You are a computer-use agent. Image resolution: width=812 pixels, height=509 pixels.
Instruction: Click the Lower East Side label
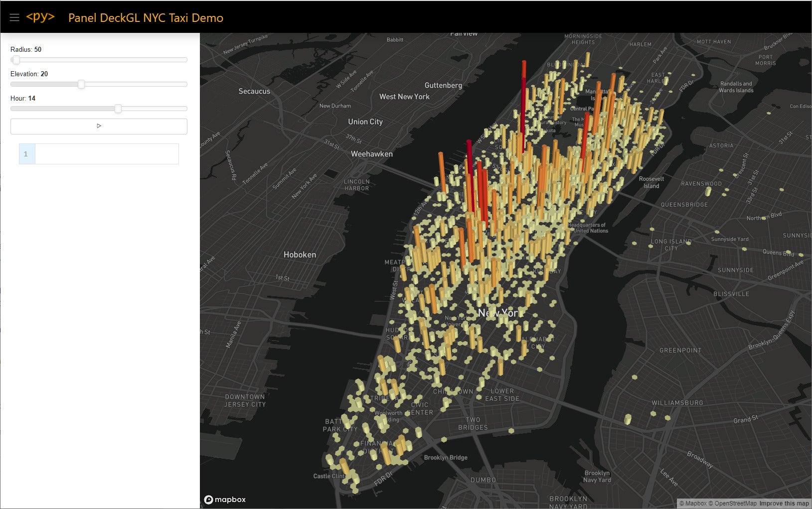coord(502,395)
